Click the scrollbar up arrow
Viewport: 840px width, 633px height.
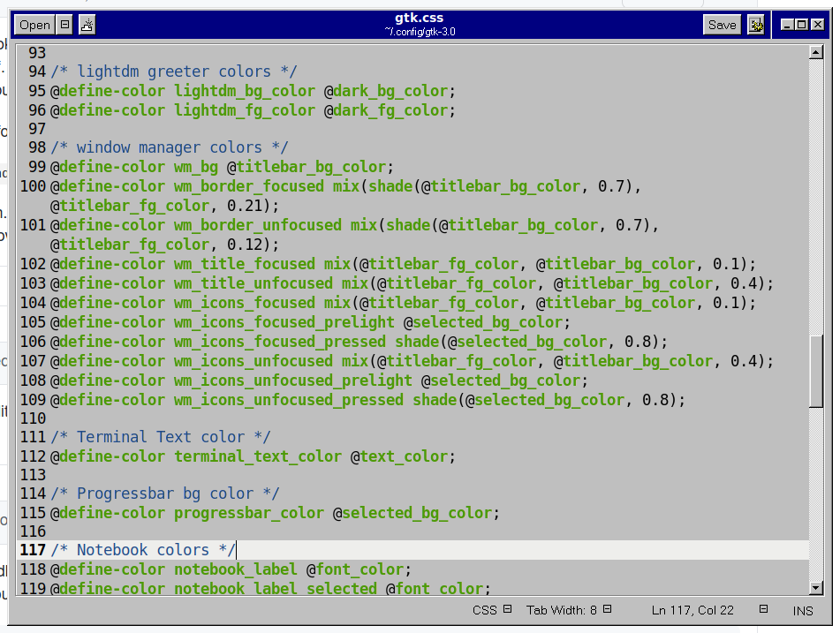pyautogui.click(x=815, y=52)
